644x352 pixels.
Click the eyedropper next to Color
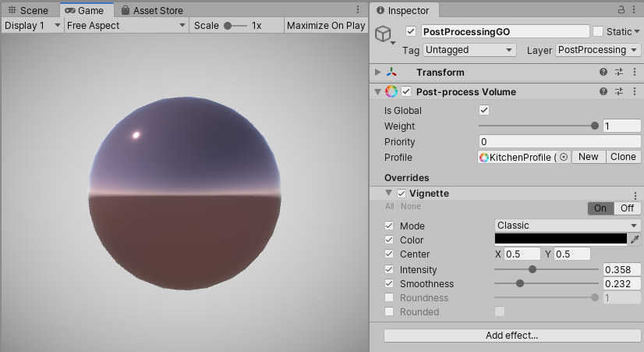[635, 240]
